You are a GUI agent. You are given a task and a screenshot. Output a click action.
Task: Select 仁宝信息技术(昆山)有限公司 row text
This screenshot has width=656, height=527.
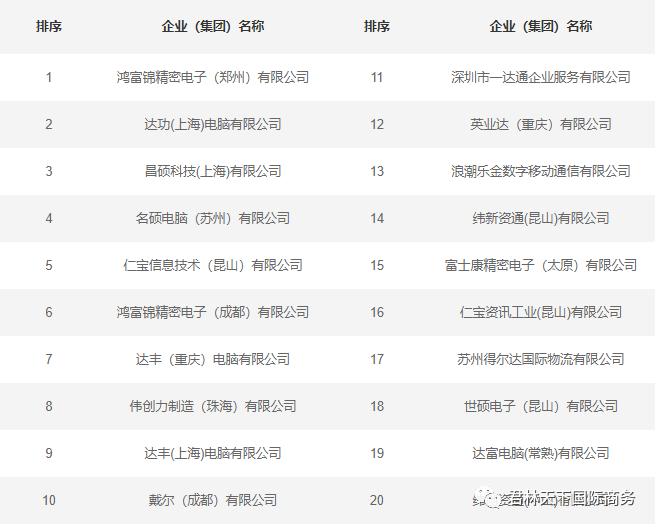click(213, 265)
